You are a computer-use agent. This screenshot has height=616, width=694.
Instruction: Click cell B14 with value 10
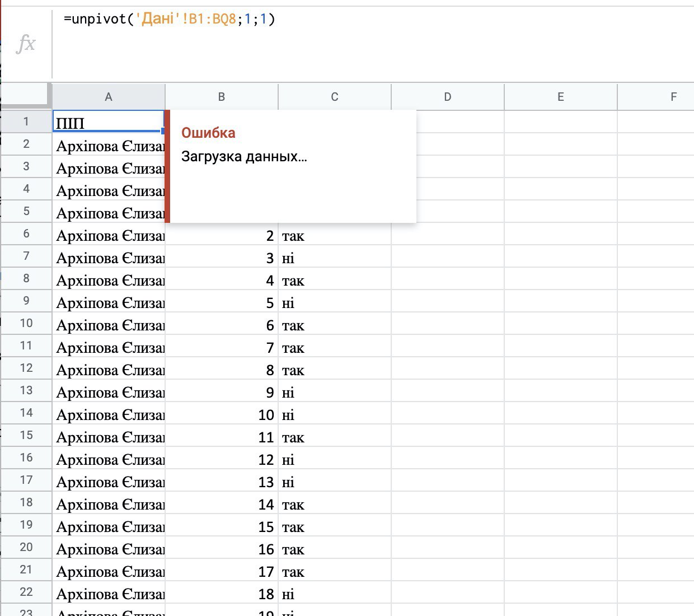(x=222, y=415)
